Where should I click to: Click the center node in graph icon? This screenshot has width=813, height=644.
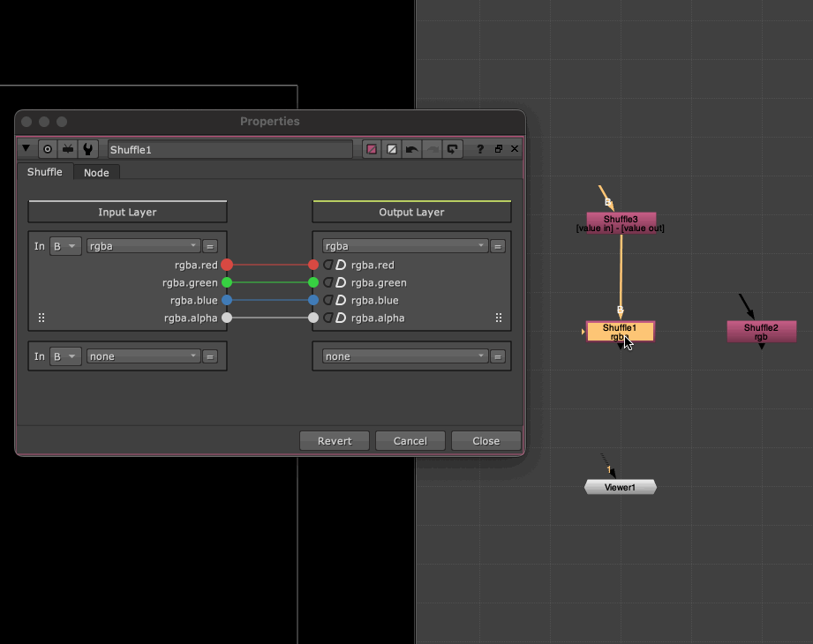[48, 149]
